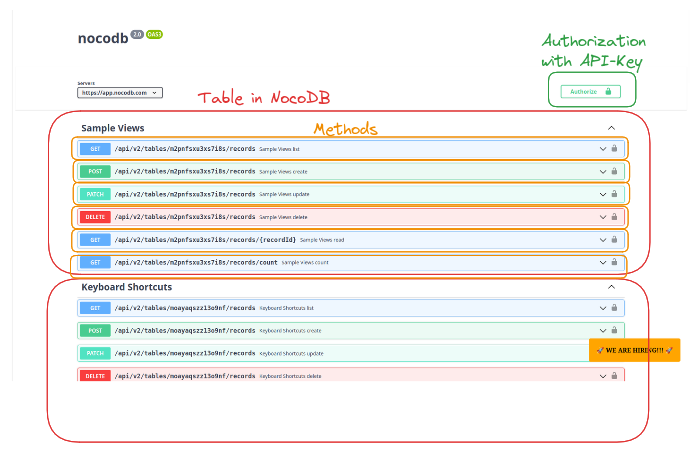Collapse the Sample Views section
699x452 pixels.
pyautogui.click(x=611, y=128)
